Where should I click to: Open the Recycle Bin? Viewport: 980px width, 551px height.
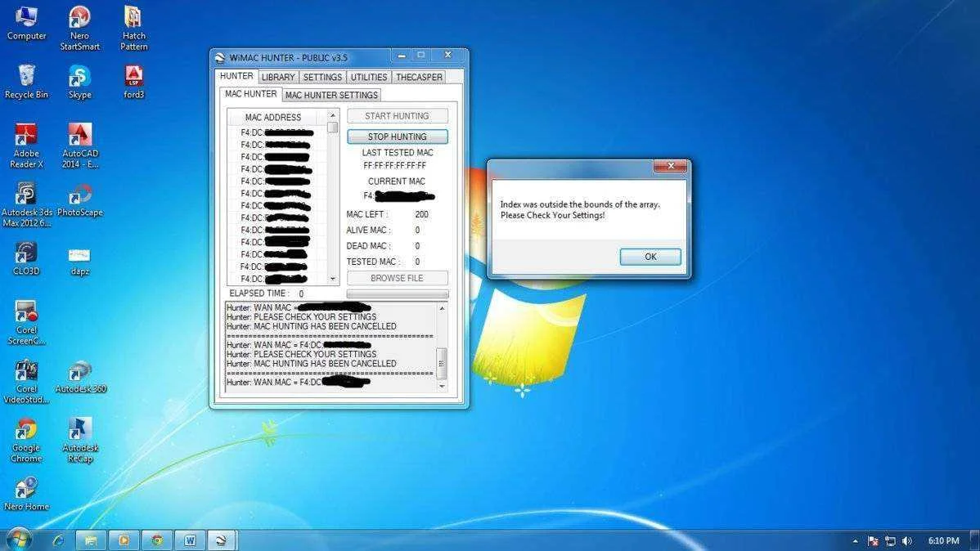(26, 82)
